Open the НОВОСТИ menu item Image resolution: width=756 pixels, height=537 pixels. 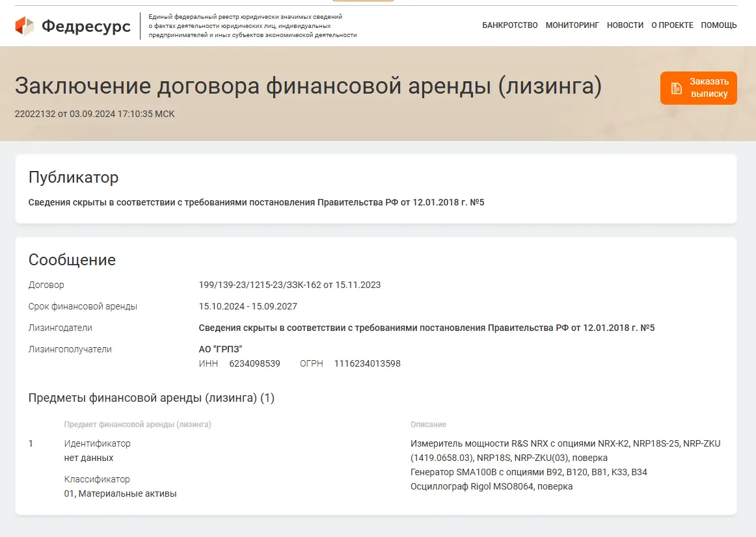point(625,25)
